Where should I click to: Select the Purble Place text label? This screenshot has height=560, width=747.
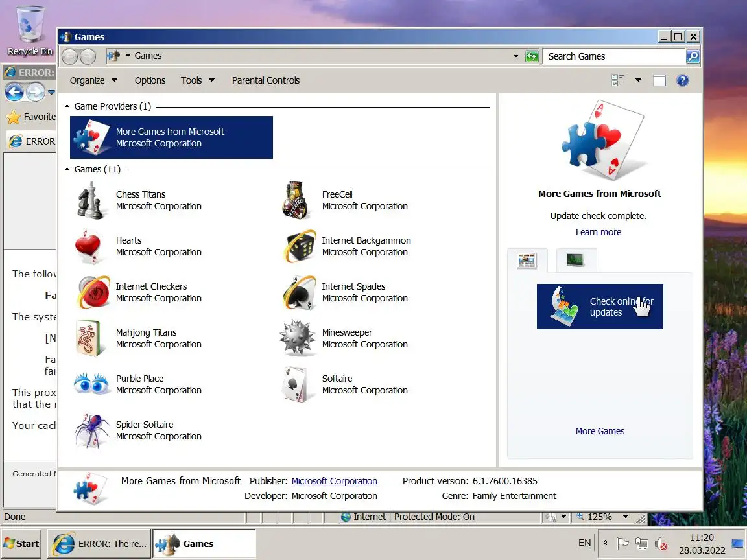coord(139,379)
